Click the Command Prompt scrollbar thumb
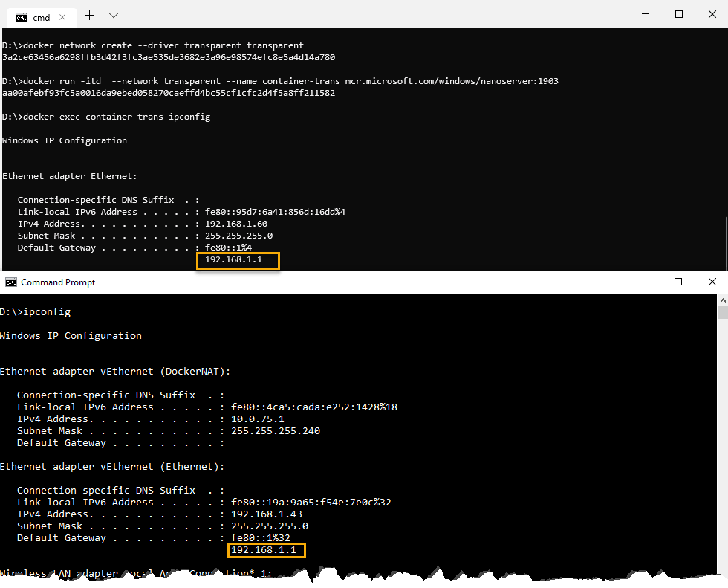Image resolution: width=728 pixels, height=588 pixels. coord(722,312)
